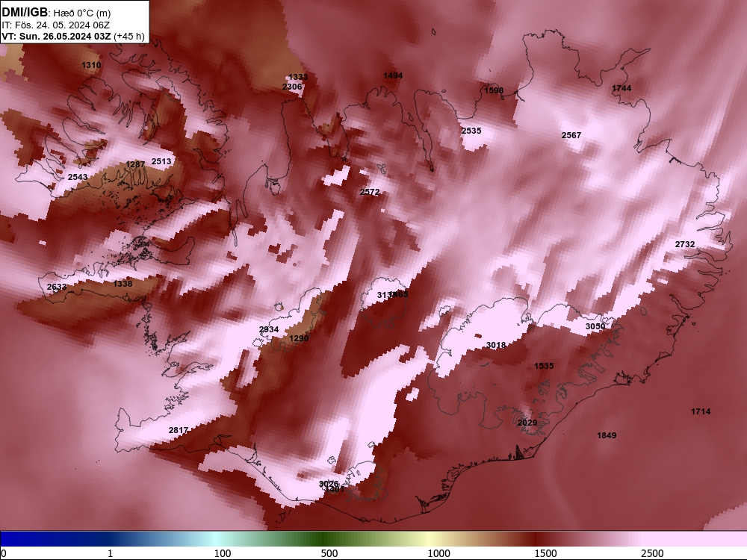Select the 2567 value label

point(571,135)
